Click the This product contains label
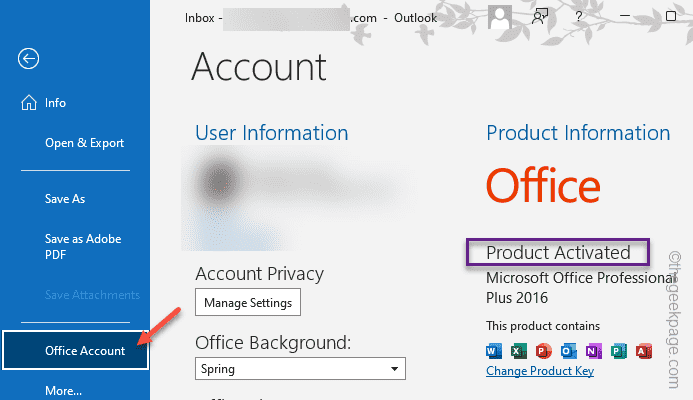 pyautogui.click(x=543, y=326)
